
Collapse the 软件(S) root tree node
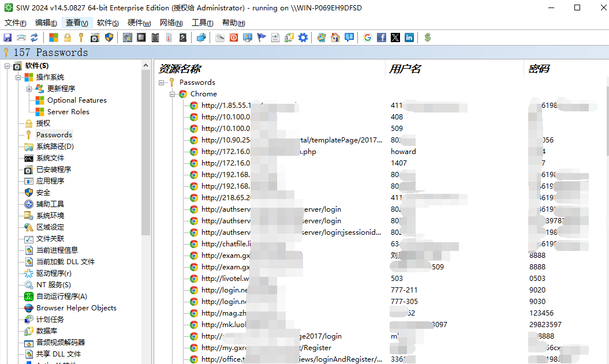coord(8,66)
